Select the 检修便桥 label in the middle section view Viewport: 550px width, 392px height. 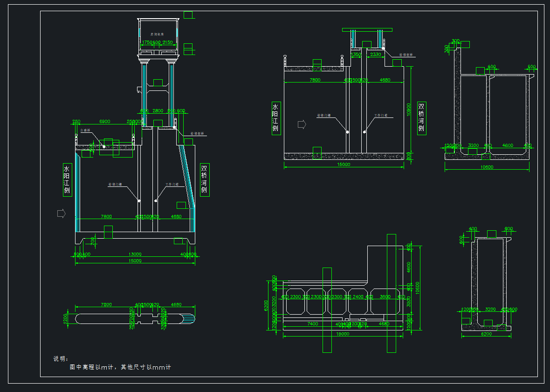[406, 55]
